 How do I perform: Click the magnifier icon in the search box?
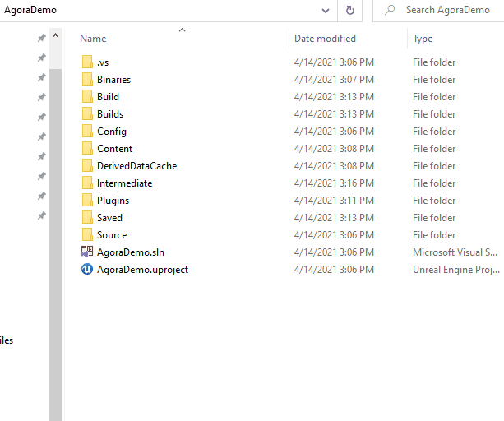[390, 10]
